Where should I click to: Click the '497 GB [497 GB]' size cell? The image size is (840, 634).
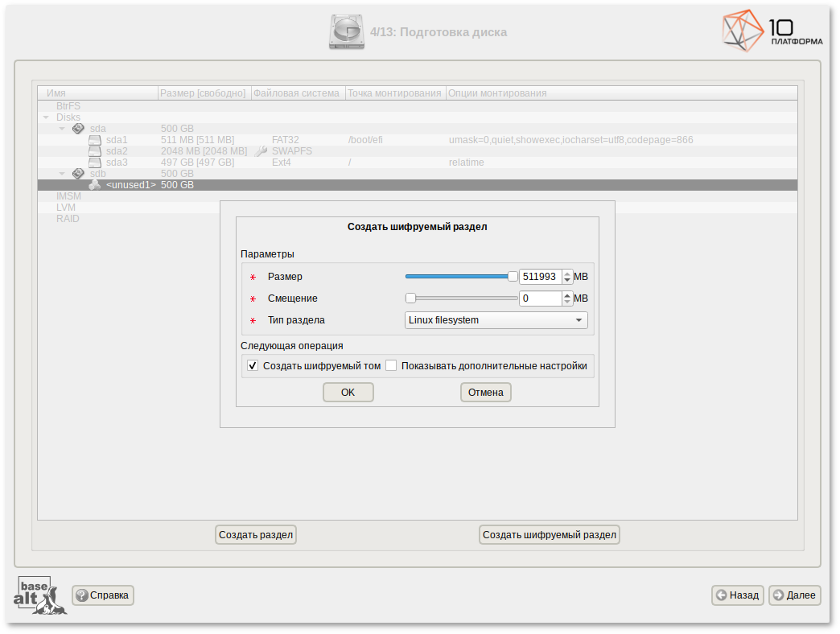click(x=198, y=163)
